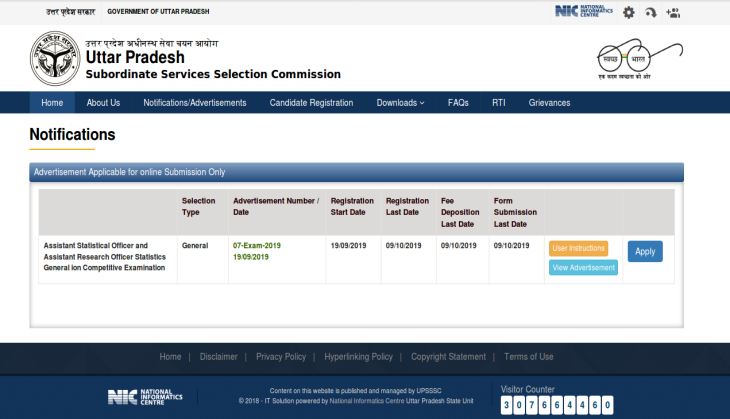Click the Advertisement Applicable panel heading
Screen dimensions: 730x419
[357, 172]
